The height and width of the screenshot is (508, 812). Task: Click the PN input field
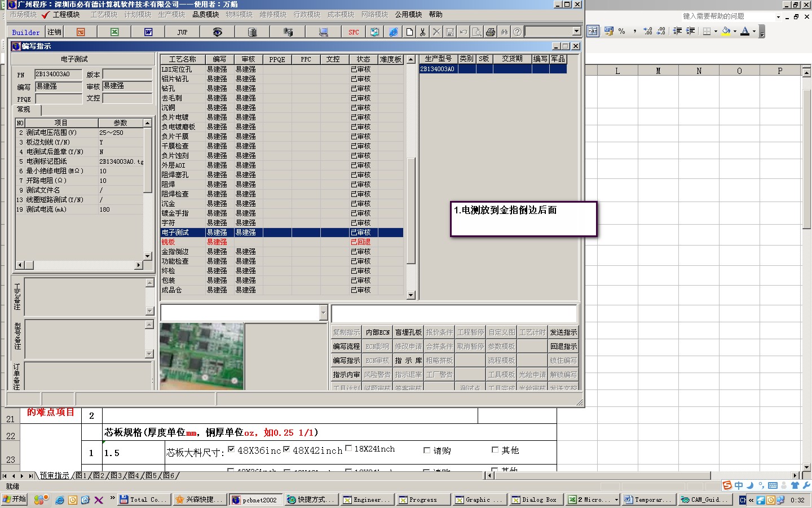pos(59,75)
